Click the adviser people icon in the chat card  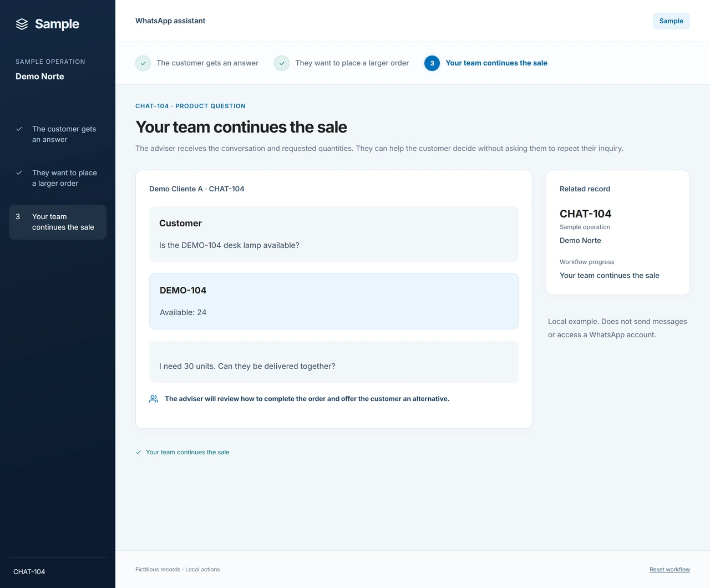[154, 399]
